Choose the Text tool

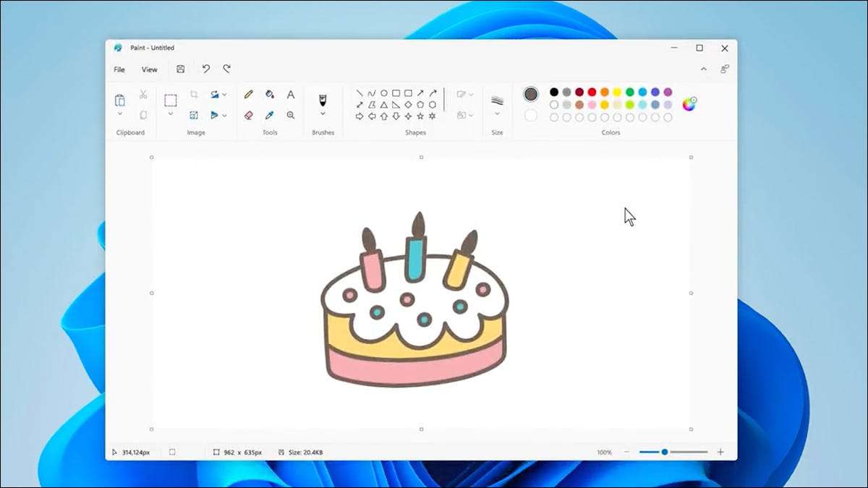tap(291, 94)
